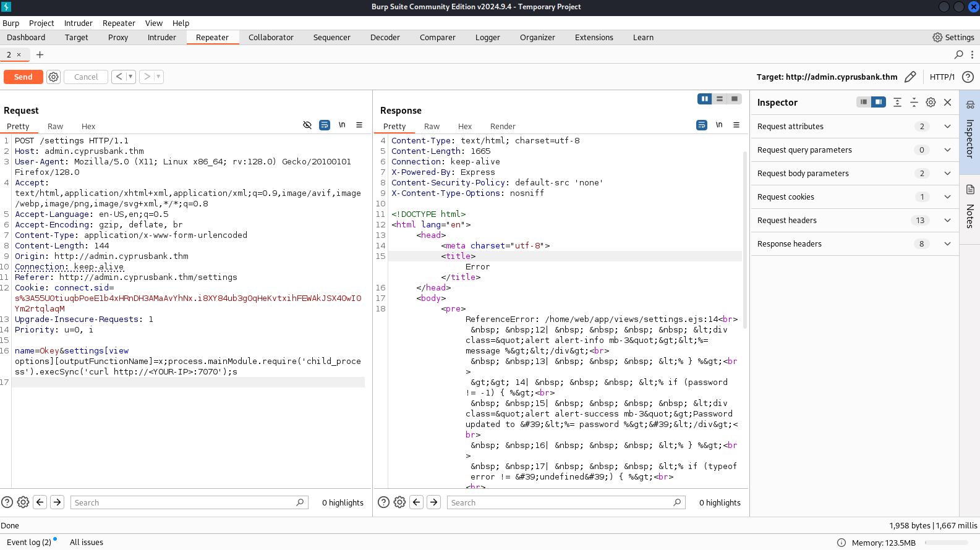
Task: Click Request search input field
Action: click(x=189, y=502)
